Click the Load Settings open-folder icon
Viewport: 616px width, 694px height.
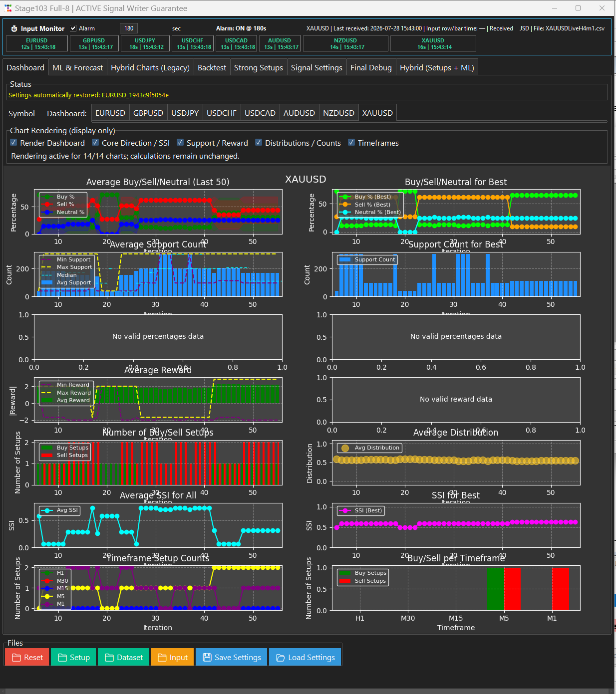tap(281, 658)
